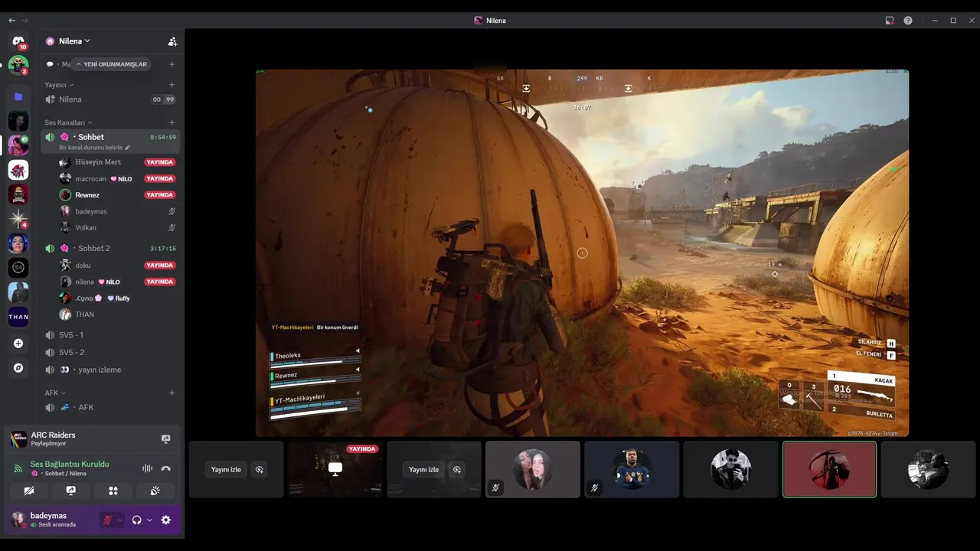This screenshot has width=980, height=551.
Task: Collapse the Ses Kanalları category
Action: pos(68,122)
